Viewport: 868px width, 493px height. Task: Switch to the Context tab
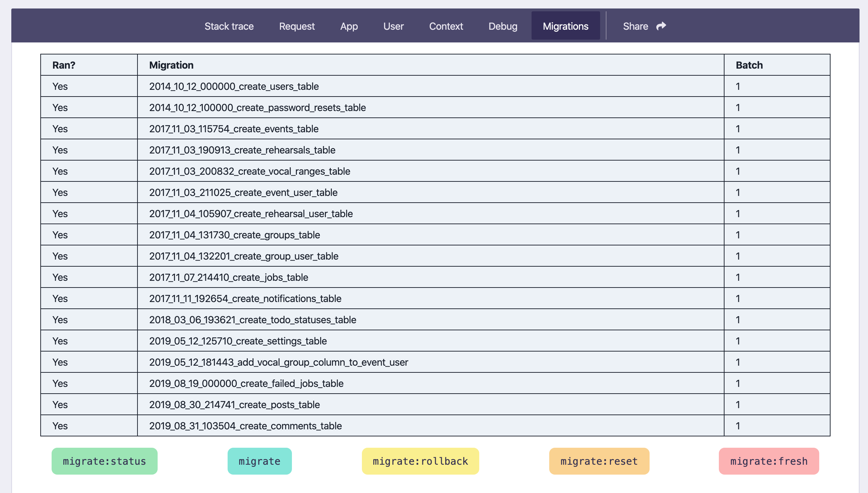(x=446, y=26)
